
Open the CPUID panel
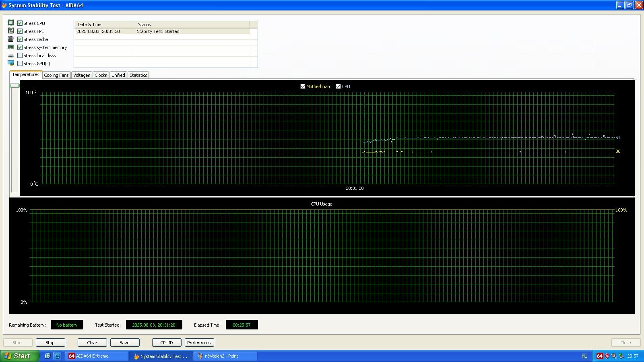(x=167, y=343)
